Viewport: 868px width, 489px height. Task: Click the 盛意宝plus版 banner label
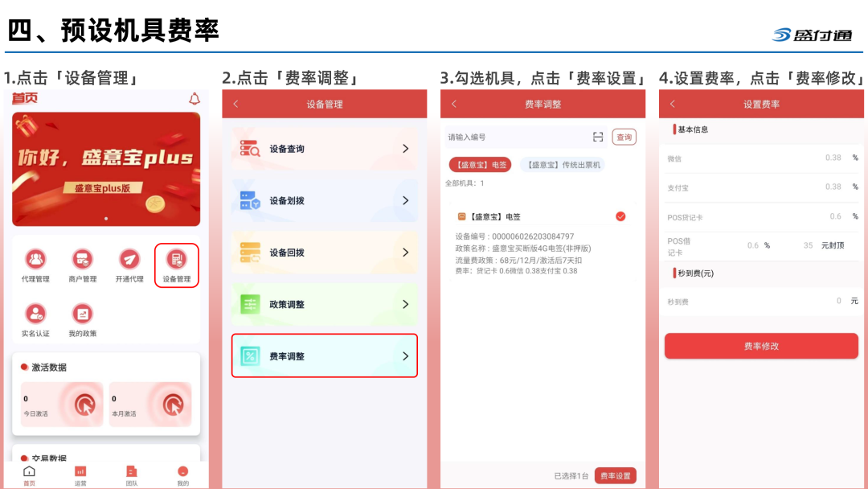coord(102,188)
